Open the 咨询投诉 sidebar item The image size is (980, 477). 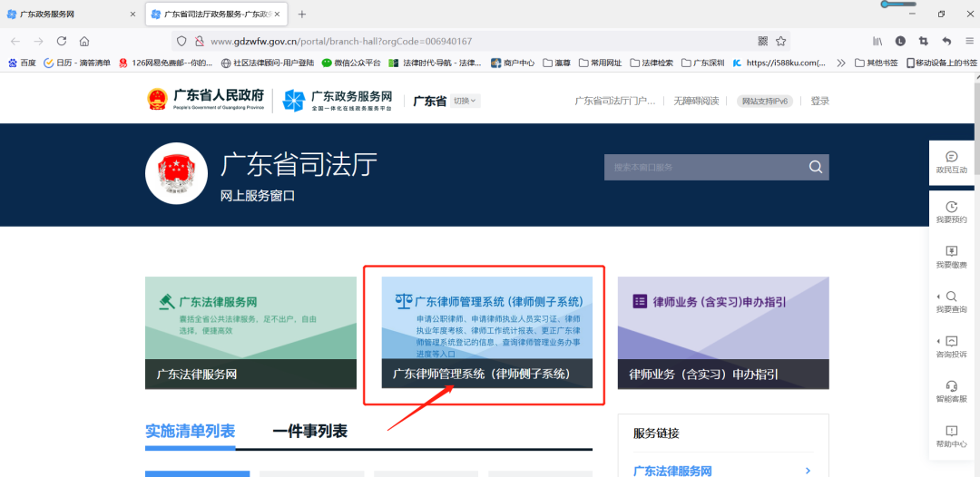[x=951, y=347]
